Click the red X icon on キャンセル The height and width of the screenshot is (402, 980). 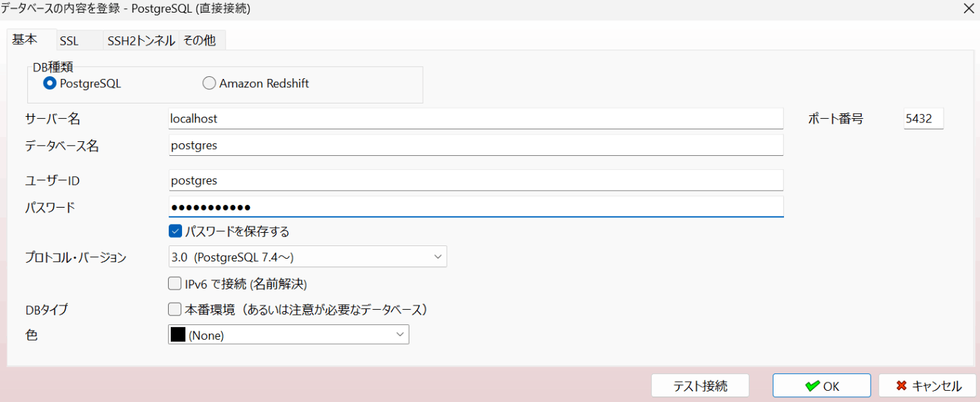902,386
